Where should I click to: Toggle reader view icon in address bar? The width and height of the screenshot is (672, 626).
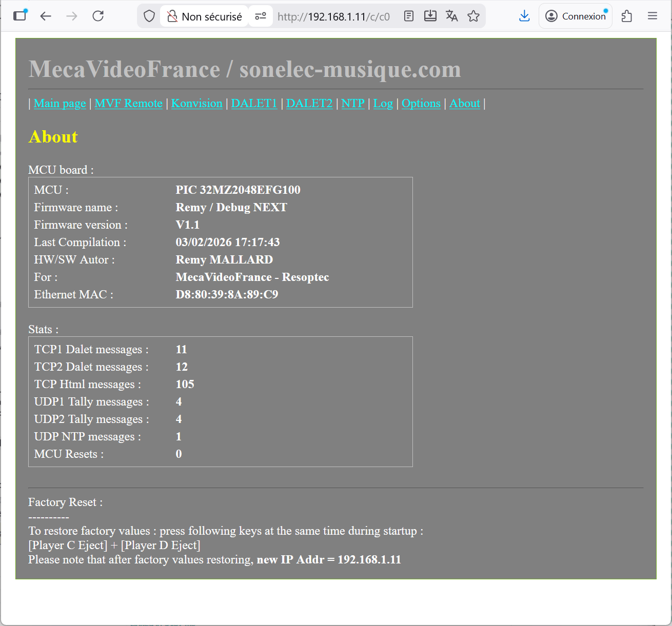pyautogui.click(x=409, y=16)
